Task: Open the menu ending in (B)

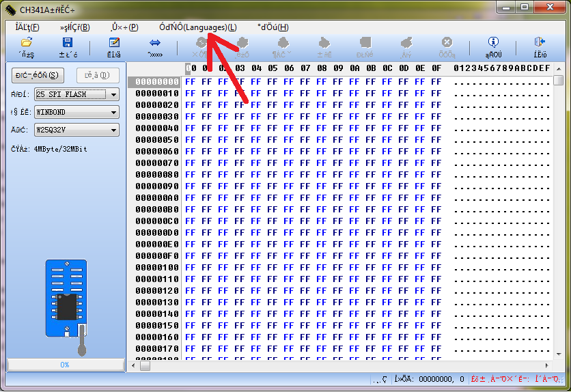Action: point(74,27)
